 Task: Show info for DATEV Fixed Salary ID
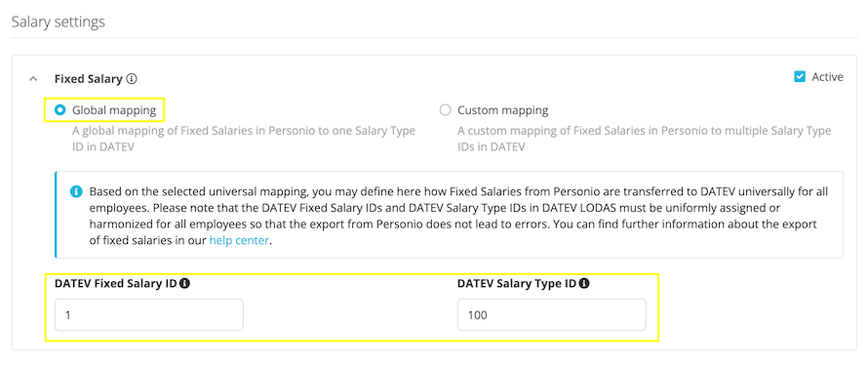[x=185, y=283]
